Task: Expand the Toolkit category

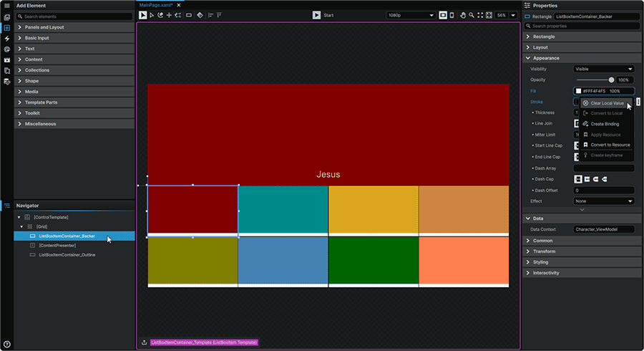Action: [x=74, y=113]
